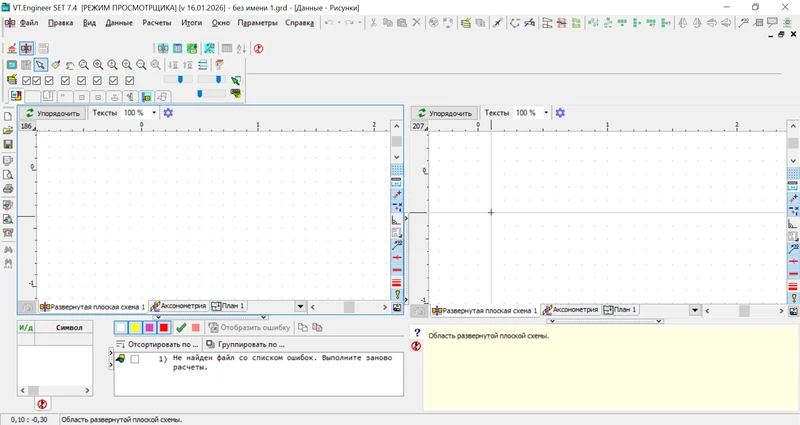Image resolution: width=800 pixels, height=425 pixels.
Task: Click the green checkmark icon in error panel
Action: (181, 327)
